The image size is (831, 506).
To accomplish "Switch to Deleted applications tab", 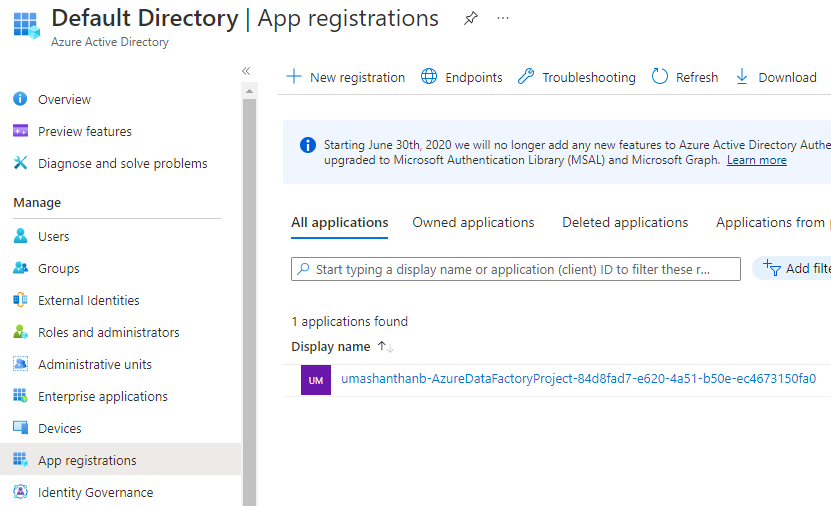I will click(x=625, y=222).
